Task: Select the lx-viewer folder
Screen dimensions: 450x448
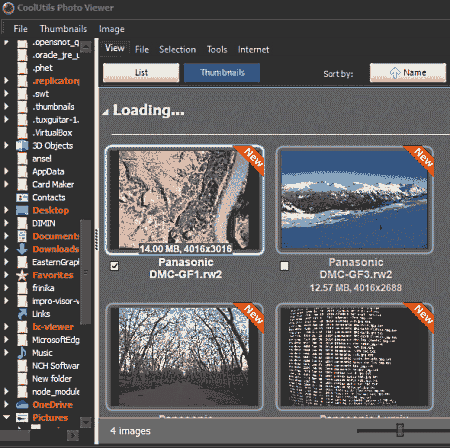Action: tap(53, 327)
